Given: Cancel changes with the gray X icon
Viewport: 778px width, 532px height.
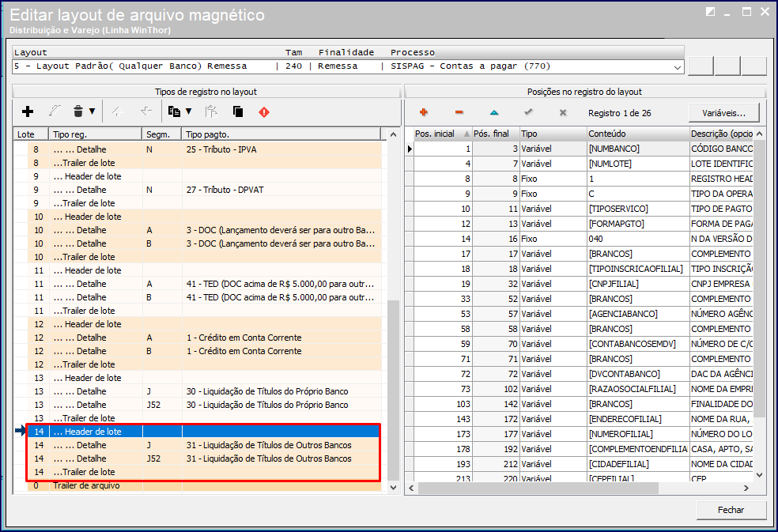Looking at the screenshot, I should pos(563,113).
